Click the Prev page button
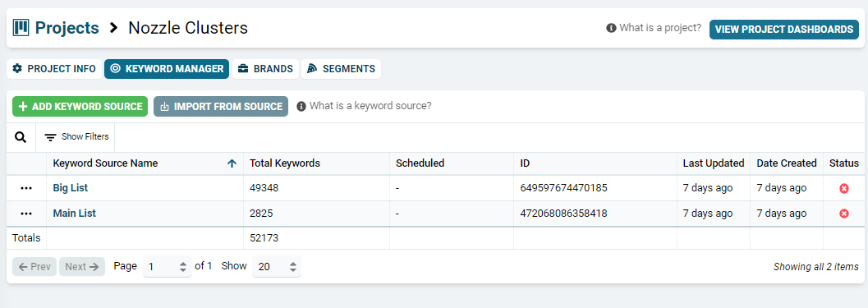Viewport: 868px width, 308px height. click(34, 266)
